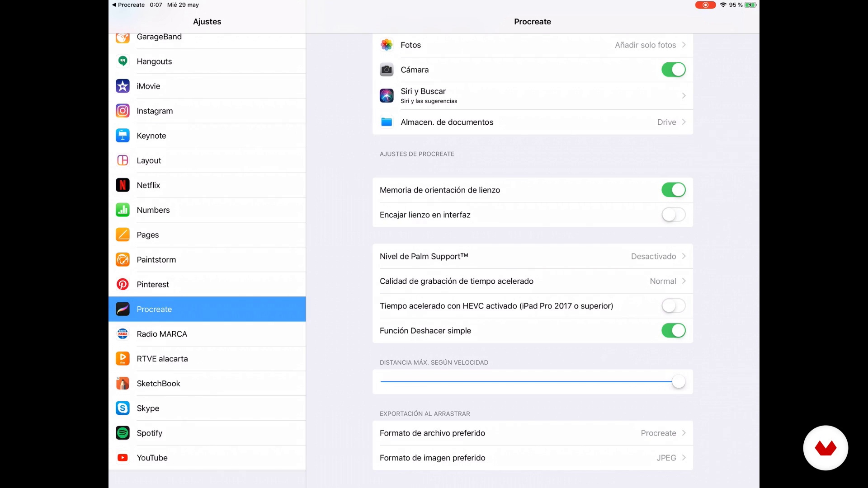
Task: Click the Ajustes sidebar title
Action: click(x=207, y=22)
